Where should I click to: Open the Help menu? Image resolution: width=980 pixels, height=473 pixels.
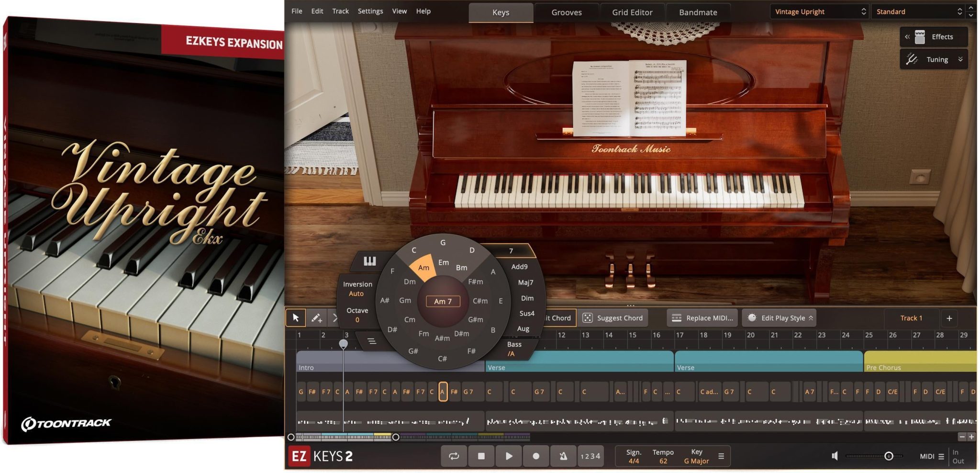click(x=423, y=11)
